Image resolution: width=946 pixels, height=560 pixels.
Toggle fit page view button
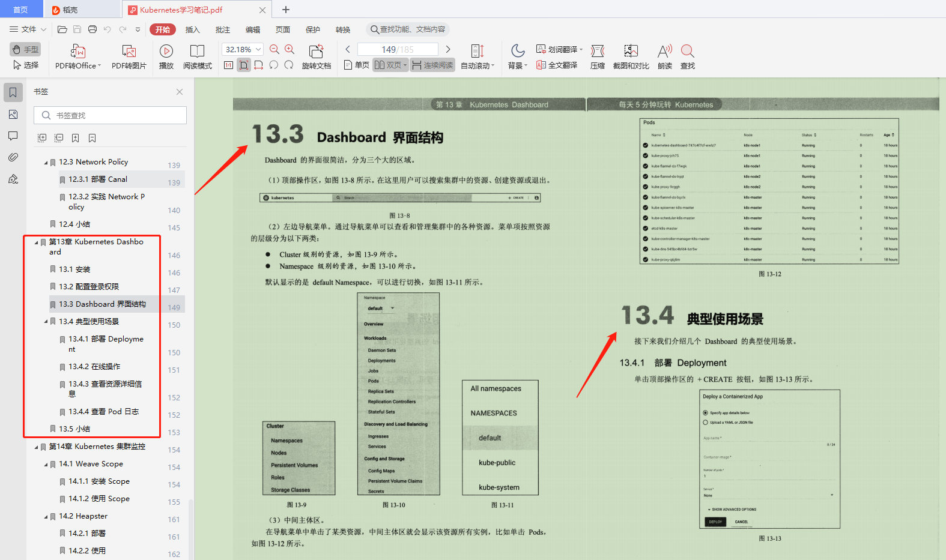pyautogui.click(x=244, y=65)
